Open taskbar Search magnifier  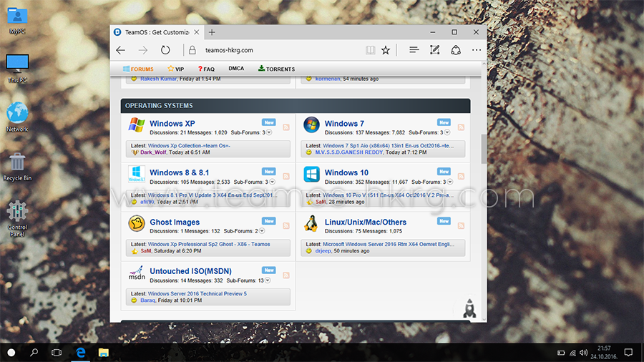tap(34, 352)
